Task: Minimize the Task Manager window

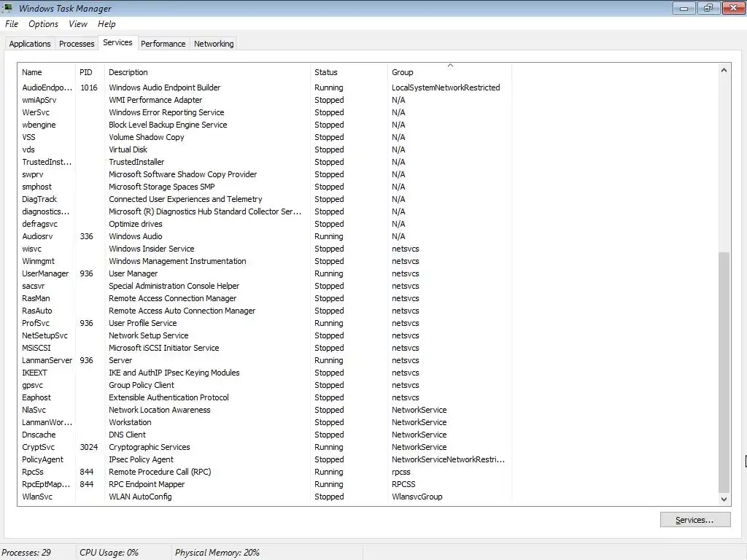Action: (x=684, y=8)
